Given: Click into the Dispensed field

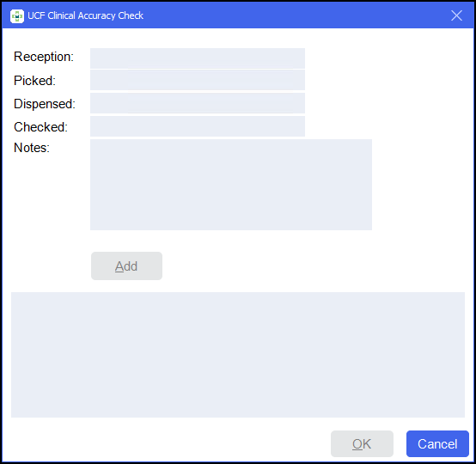Looking at the screenshot, I should click(198, 103).
